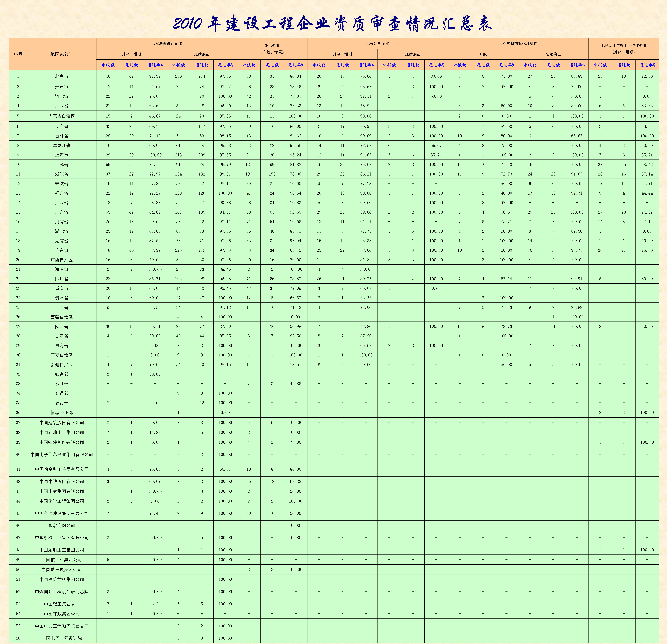Click the 工程项目招标代理机构 header
Viewport: 667px width, 644px height.
(x=518, y=44)
